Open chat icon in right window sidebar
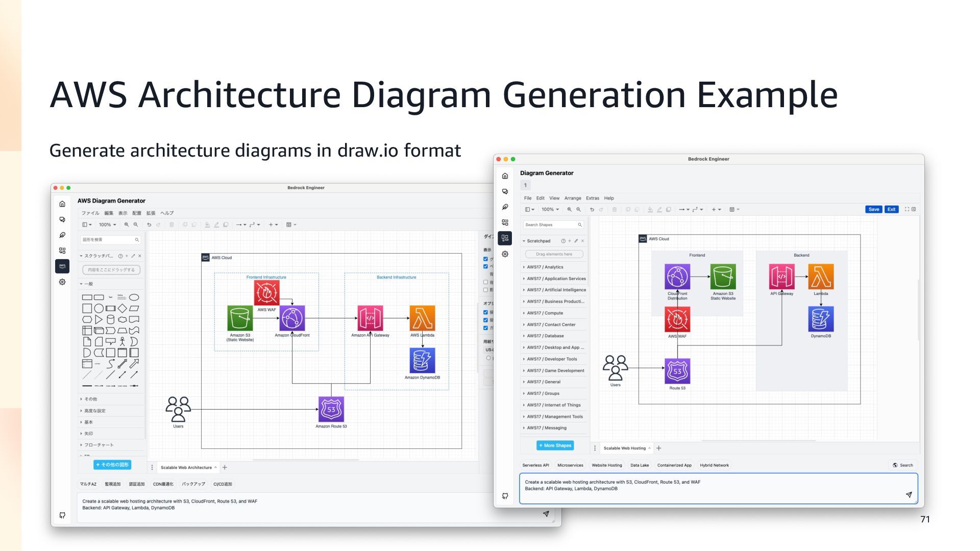Image resolution: width=980 pixels, height=551 pixels. click(505, 191)
